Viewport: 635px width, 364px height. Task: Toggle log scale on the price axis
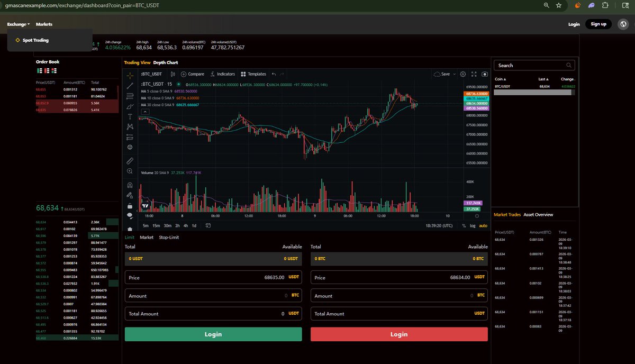pos(473,225)
